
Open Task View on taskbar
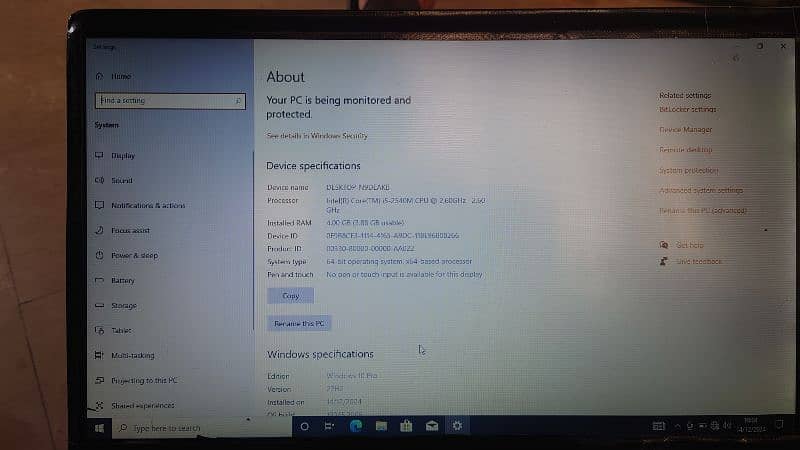pos(330,427)
